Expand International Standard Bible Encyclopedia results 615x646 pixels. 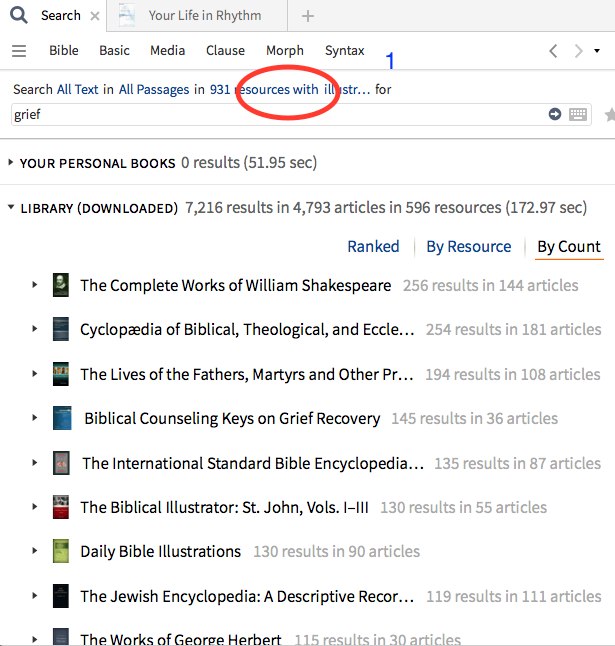coord(35,463)
